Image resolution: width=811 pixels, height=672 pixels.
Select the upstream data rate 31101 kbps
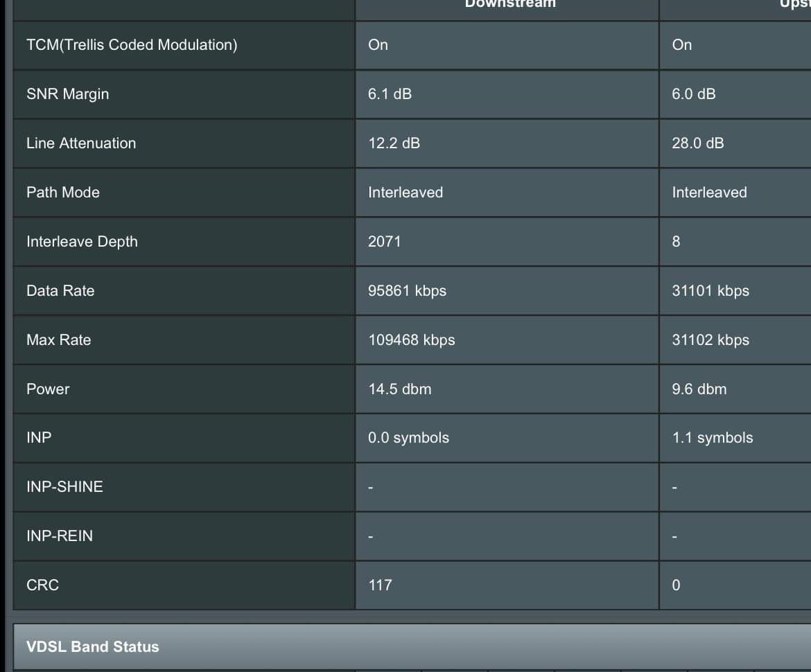[710, 291]
